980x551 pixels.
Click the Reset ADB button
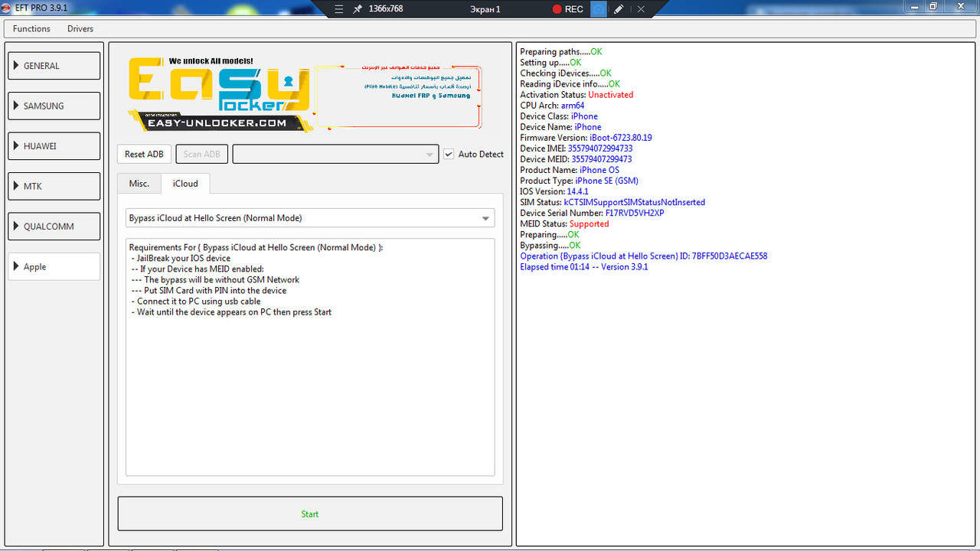[x=144, y=154]
